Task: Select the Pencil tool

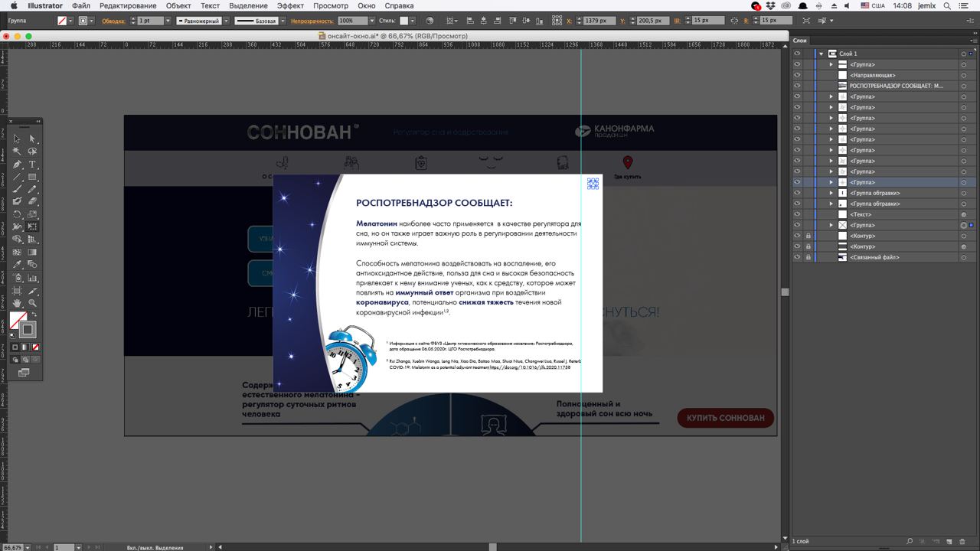Action: point(32,188)
